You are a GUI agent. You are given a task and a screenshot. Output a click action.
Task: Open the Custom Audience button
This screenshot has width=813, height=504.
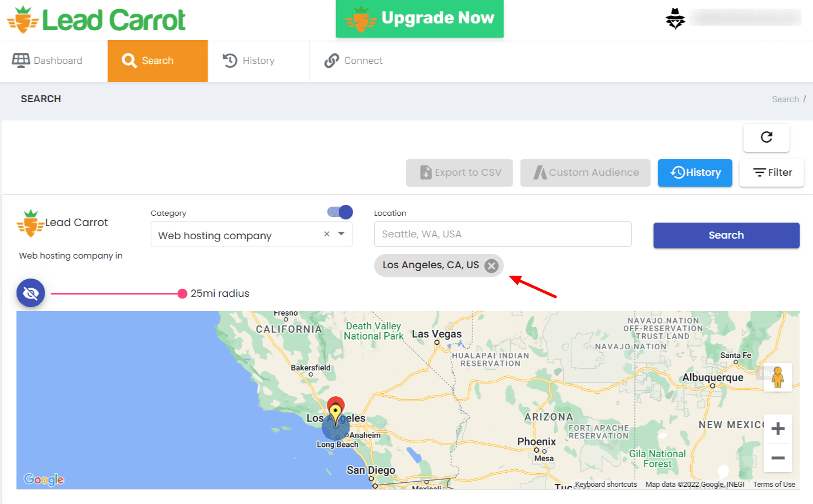coord(586,173)
